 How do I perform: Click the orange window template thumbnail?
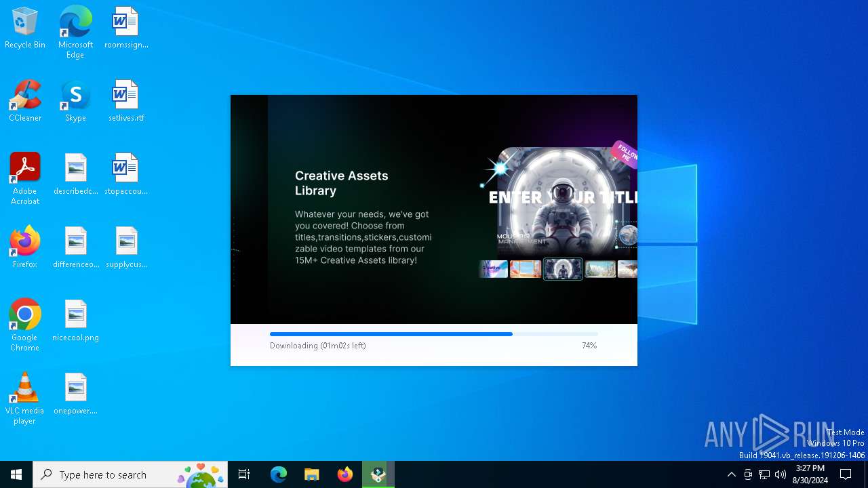526,269
